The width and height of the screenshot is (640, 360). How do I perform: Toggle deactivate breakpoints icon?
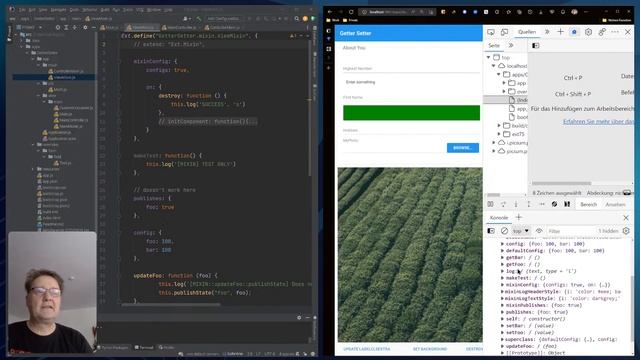(x=554, y=204)
